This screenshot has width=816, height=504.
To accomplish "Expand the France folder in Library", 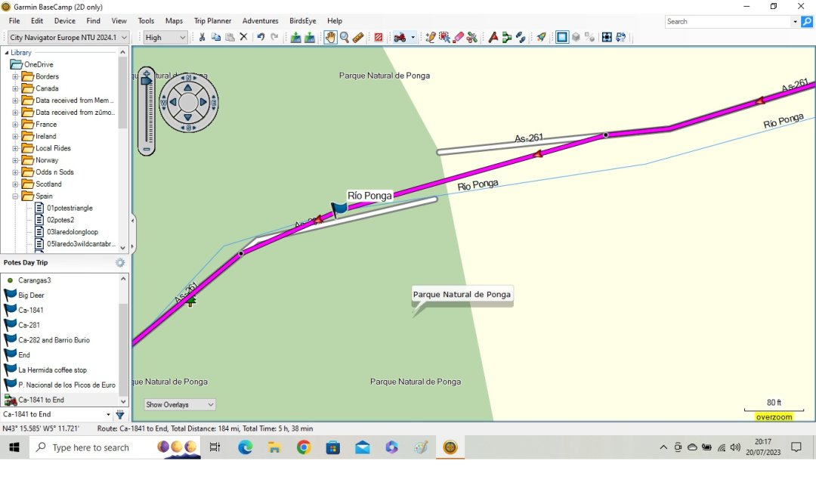I will [x=15, y=125].
